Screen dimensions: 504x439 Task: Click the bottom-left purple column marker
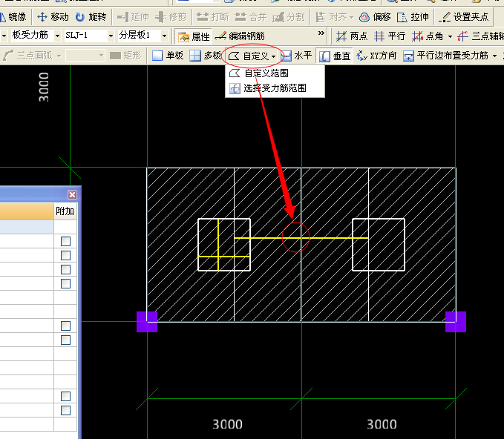pos(147,321)
